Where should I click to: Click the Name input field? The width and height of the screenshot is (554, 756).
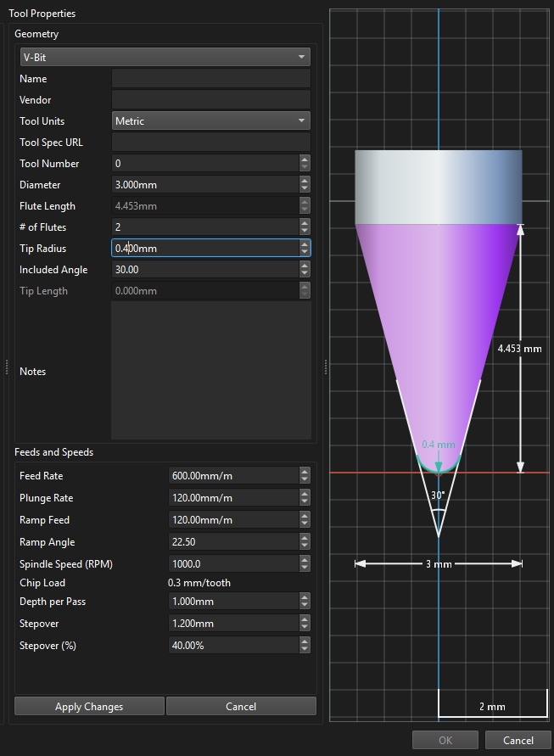(x=210, y=79)
